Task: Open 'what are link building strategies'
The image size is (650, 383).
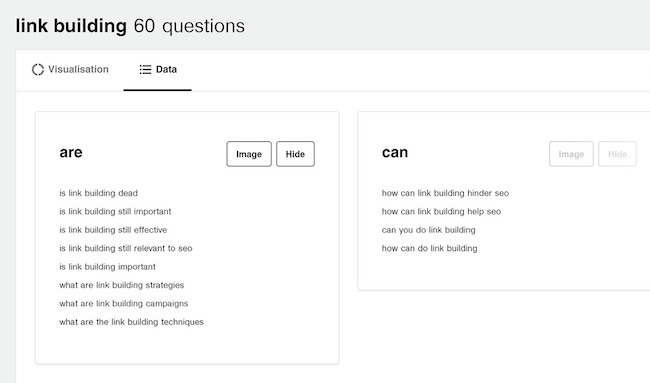Action: click(121, 285)
